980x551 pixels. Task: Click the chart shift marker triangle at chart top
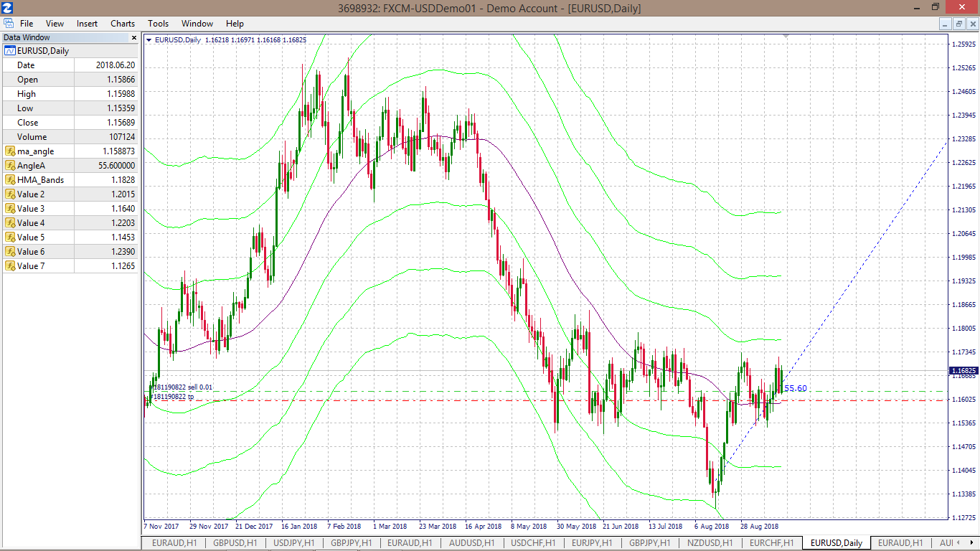coord(787,36)
